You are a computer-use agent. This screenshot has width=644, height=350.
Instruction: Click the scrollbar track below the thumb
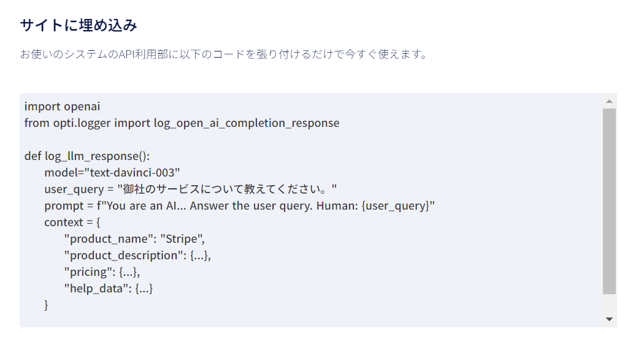click(x=609, y=303)
